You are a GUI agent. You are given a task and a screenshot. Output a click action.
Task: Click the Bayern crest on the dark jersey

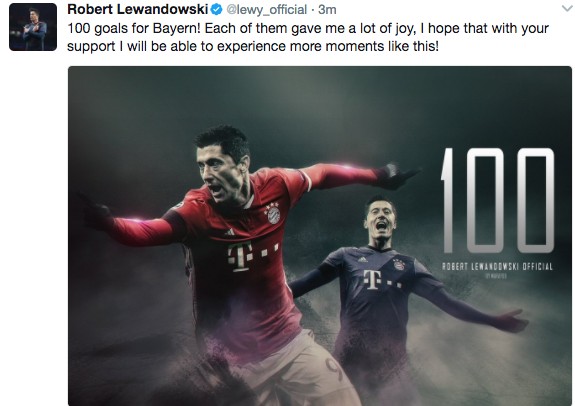pyautogui.click(x=399, y=263)
